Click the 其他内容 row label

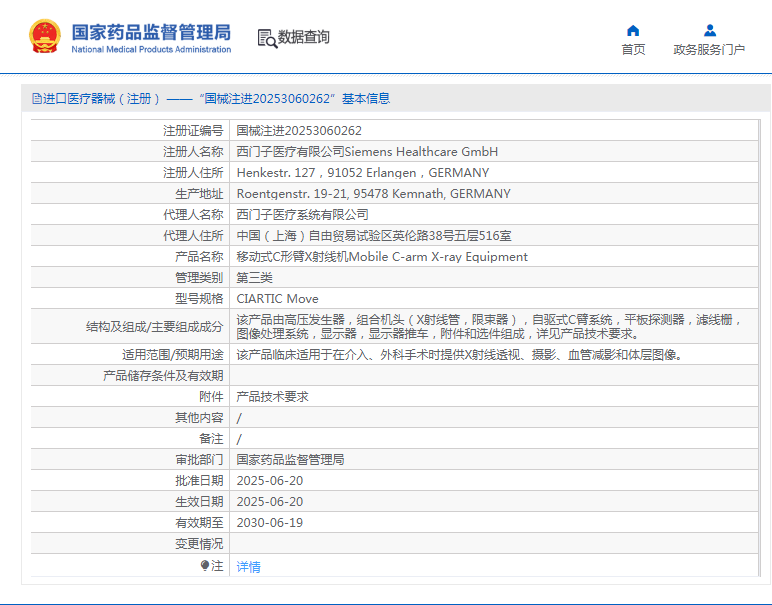pos(199,418)
